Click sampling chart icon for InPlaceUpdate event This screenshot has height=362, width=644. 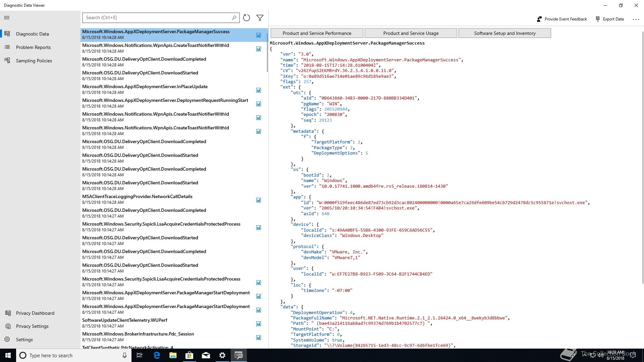pos(259,90)
